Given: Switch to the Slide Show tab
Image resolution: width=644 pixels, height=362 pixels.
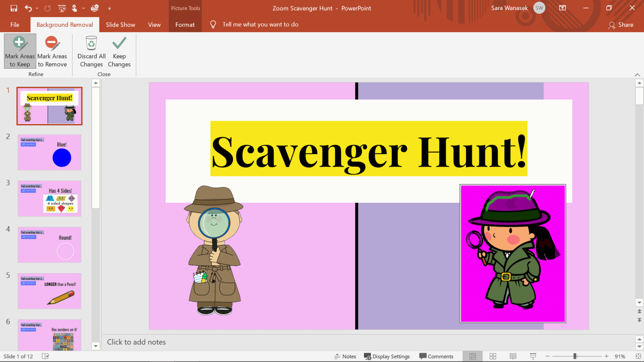Looking at the screenshot, I should click(x=120, y=24).
